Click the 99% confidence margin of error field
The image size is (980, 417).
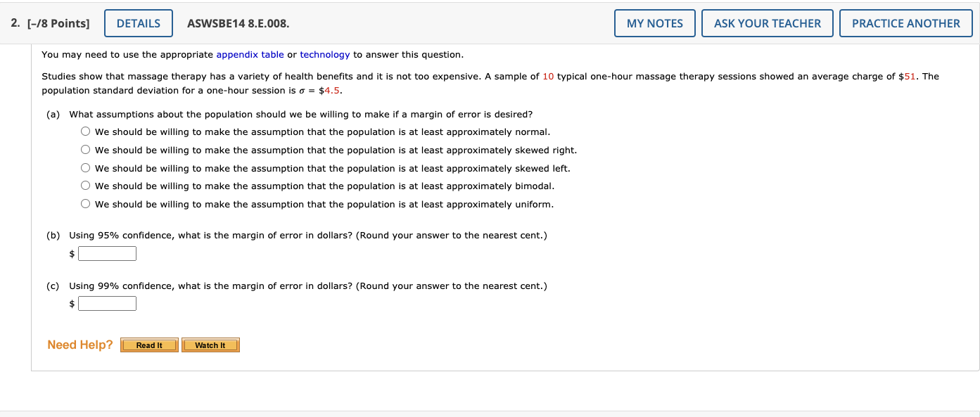point(107,303)
